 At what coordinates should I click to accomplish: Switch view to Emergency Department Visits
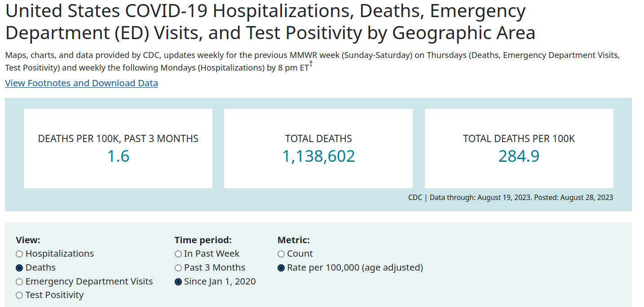(x=19, y=282)
